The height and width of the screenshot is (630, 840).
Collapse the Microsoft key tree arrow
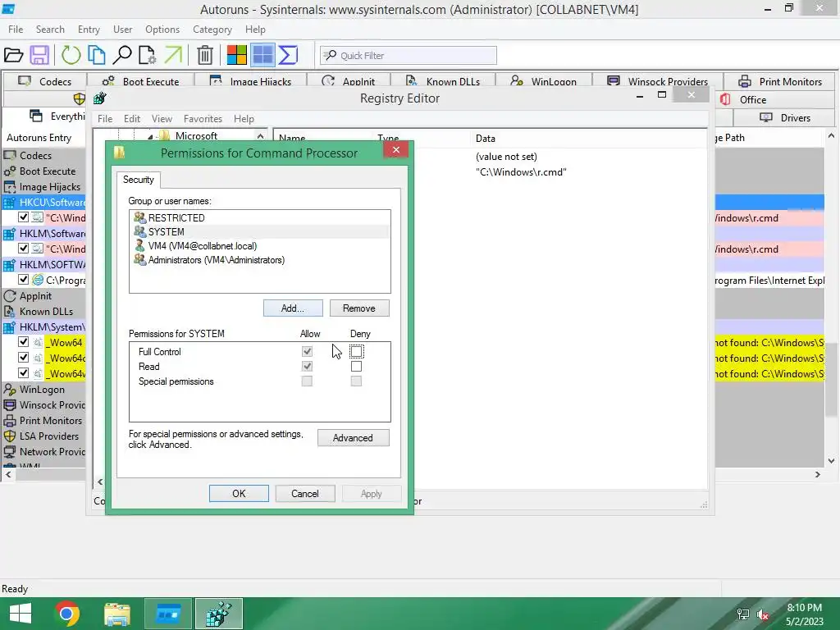(x=150, y=137)
